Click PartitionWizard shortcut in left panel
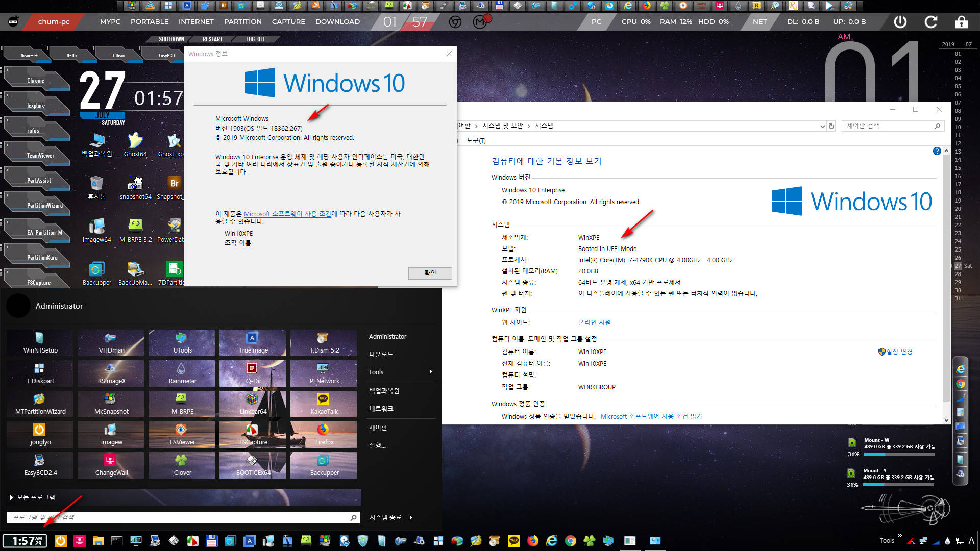This screenshot has height=551, width=980. click(37, 205)
